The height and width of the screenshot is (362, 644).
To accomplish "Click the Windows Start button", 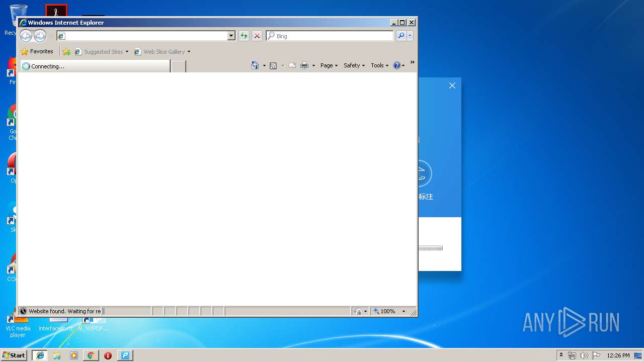I will pyautogui.click(x=14, y=355).
